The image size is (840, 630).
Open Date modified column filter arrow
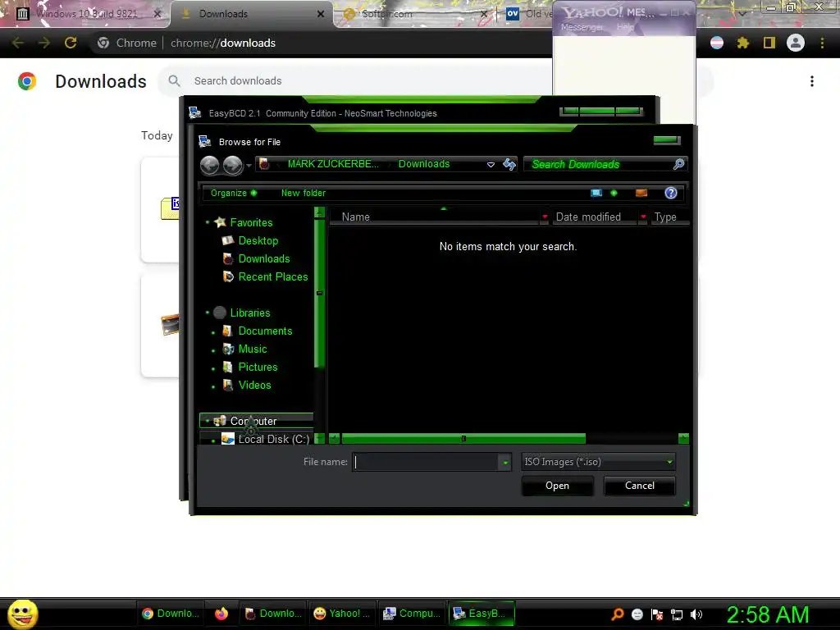point(643,217)
